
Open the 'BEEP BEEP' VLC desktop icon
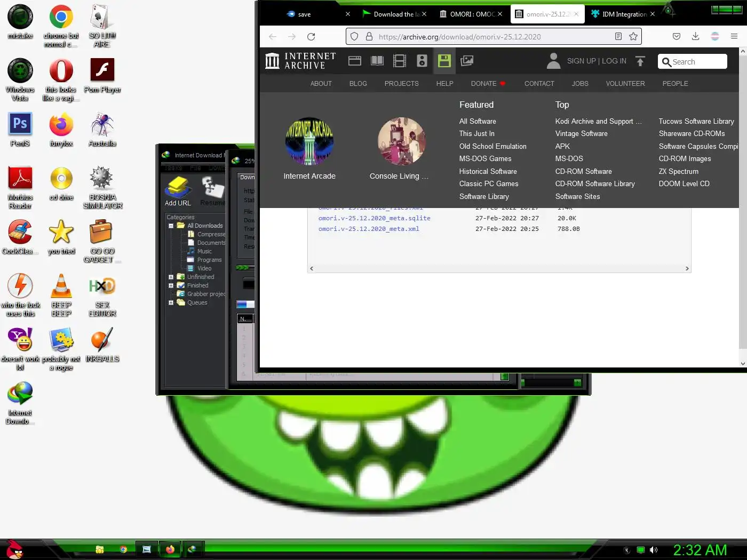tap(61, 295)
